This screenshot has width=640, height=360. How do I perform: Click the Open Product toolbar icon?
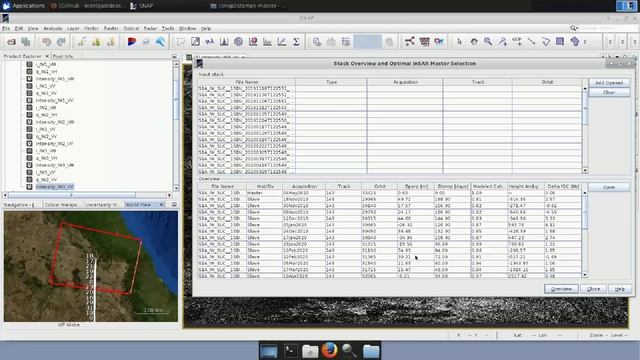pyautogui.click(x=11, y=42)
